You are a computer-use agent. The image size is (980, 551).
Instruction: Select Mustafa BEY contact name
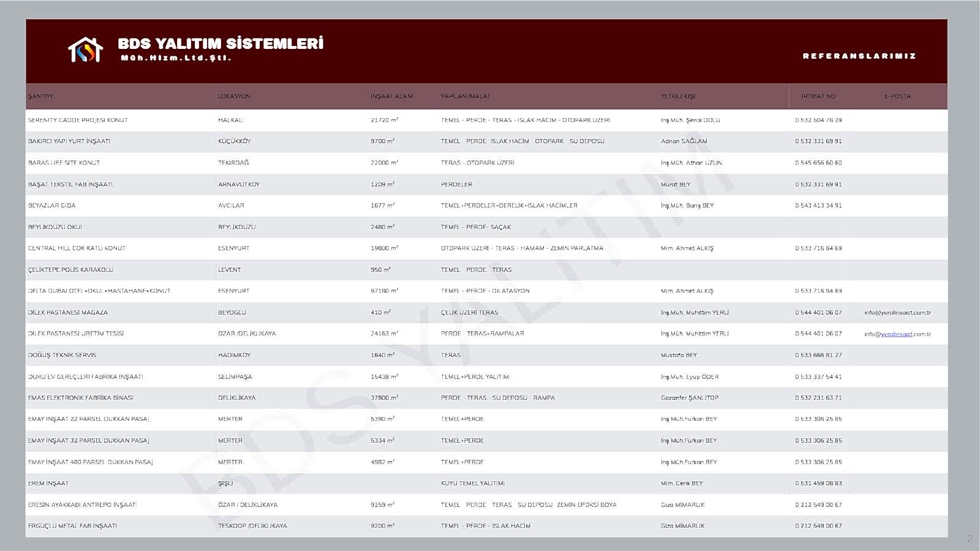click(679, 355)
